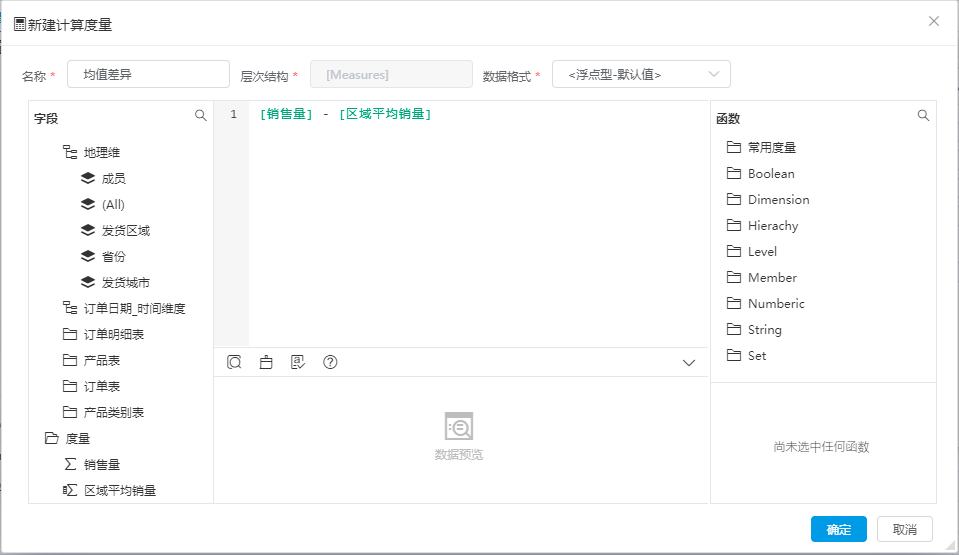
Task: Click [销售量] token in the expression
Action: pos(286,114)
